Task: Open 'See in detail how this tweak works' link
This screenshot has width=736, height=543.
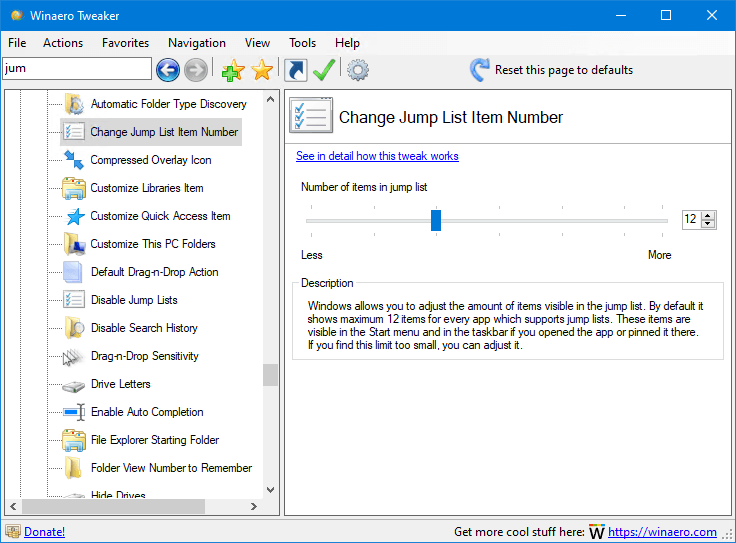Action: (x=377, y=156)
